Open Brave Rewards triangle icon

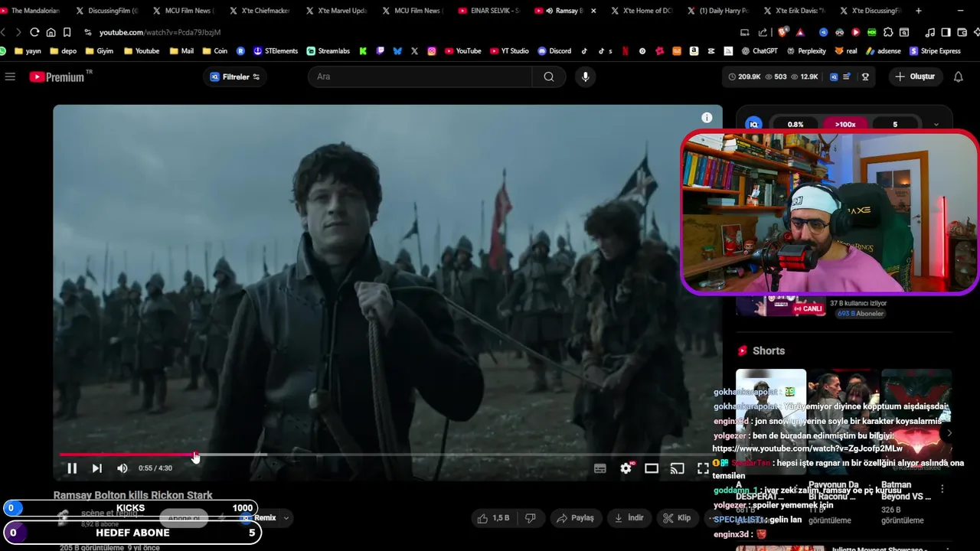[800, 32]
